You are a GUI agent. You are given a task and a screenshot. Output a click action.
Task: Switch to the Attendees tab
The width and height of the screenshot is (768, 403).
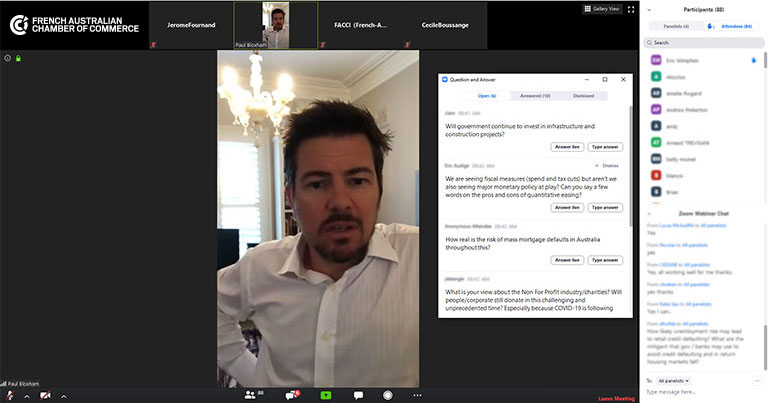coord(735,26)
